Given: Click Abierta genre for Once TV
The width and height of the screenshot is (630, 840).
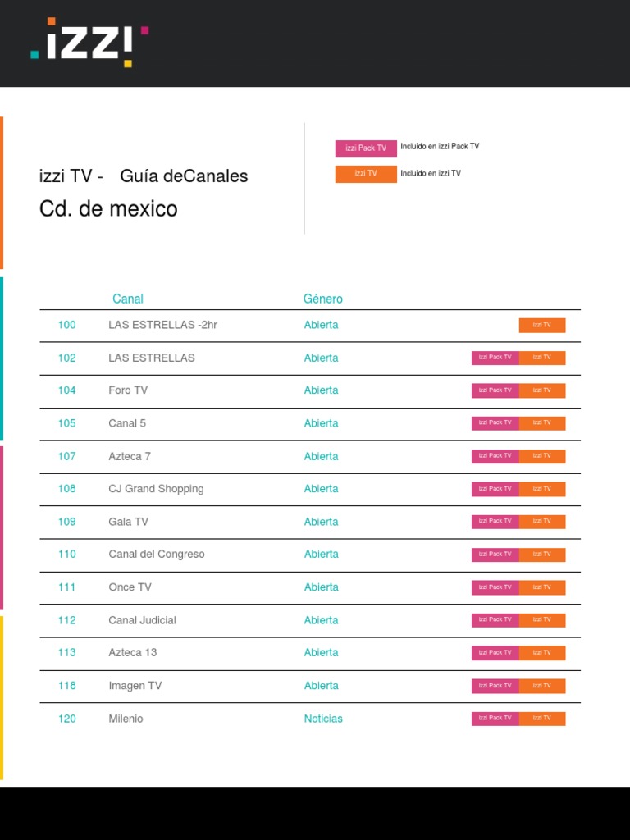Looking at the screenshot, I should pyautogui.click(x=321, y=587).
